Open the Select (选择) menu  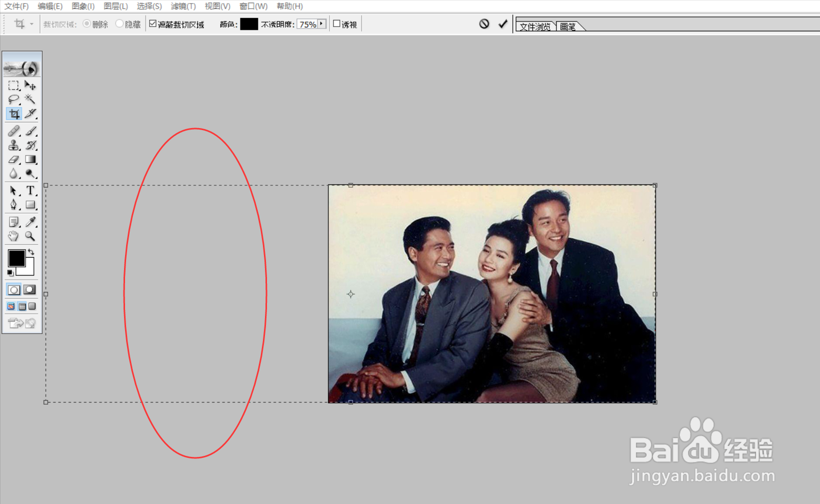(x=149, y=6)
